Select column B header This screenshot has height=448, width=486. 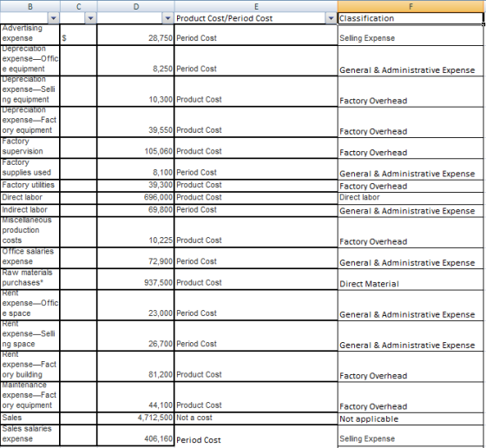click(x=30, y=6)
